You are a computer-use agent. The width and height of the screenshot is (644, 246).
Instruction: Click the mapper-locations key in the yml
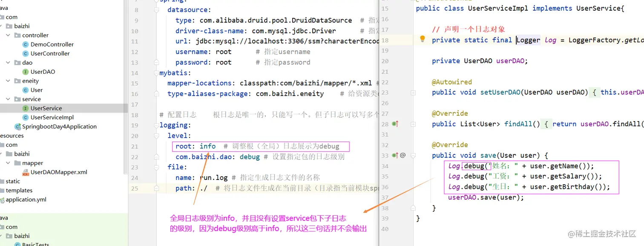200,83
